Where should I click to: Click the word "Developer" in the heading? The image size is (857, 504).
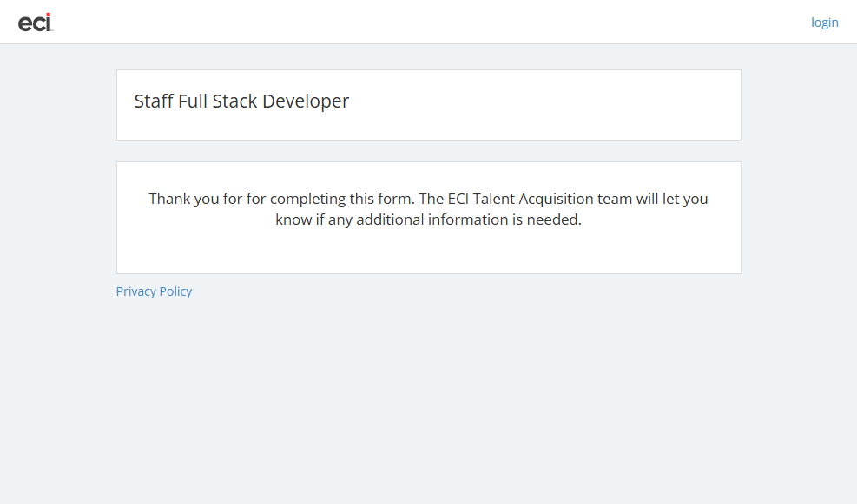click(306, 101)
